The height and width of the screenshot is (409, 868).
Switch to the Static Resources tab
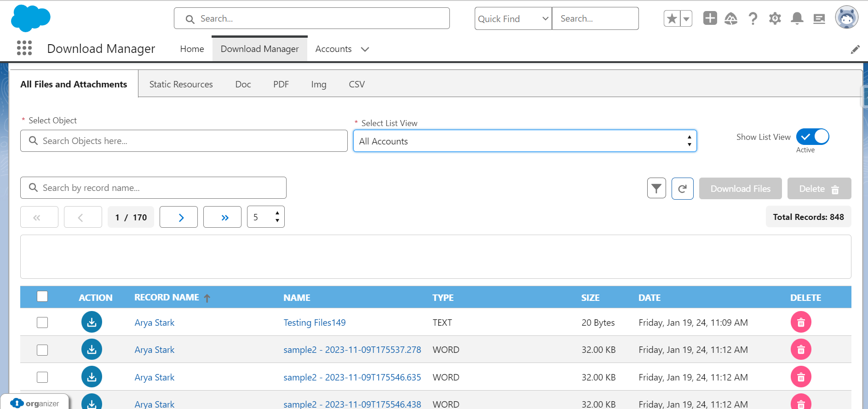181,84
